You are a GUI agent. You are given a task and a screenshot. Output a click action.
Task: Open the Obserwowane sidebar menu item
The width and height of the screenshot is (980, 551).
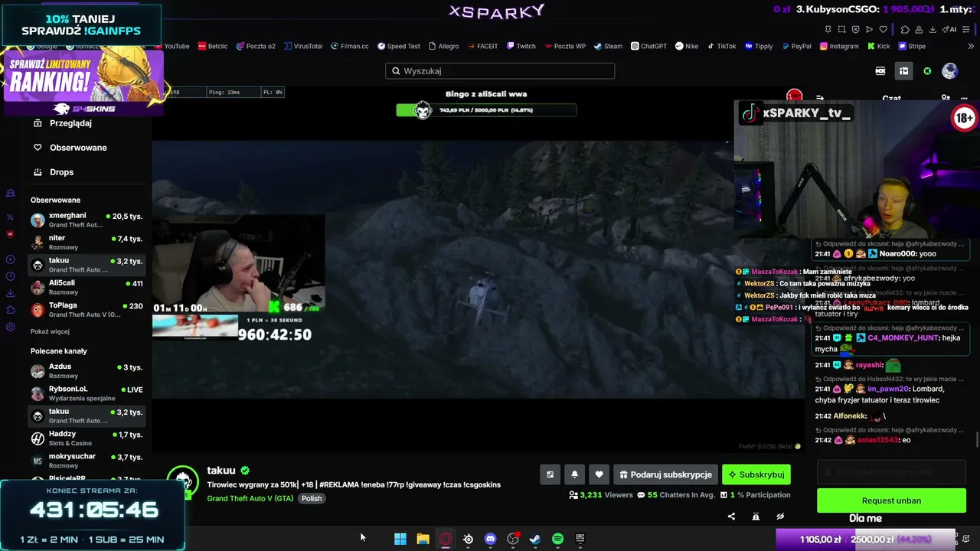78,148
